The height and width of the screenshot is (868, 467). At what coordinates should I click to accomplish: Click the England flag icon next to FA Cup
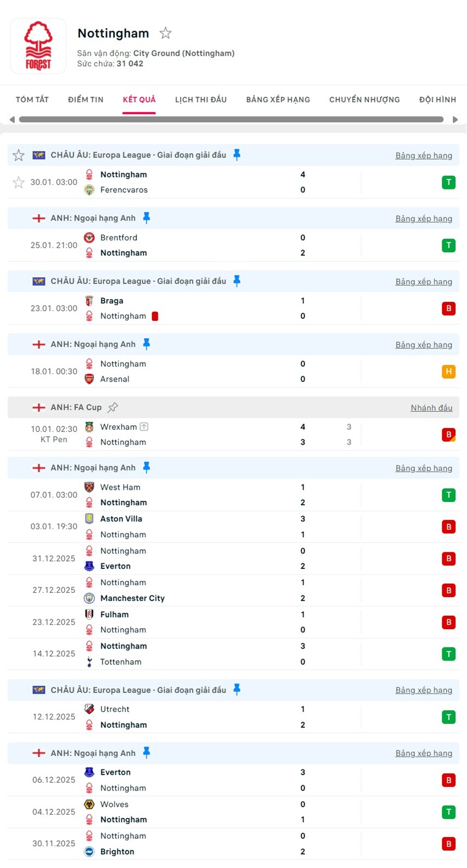click(38, 407)
